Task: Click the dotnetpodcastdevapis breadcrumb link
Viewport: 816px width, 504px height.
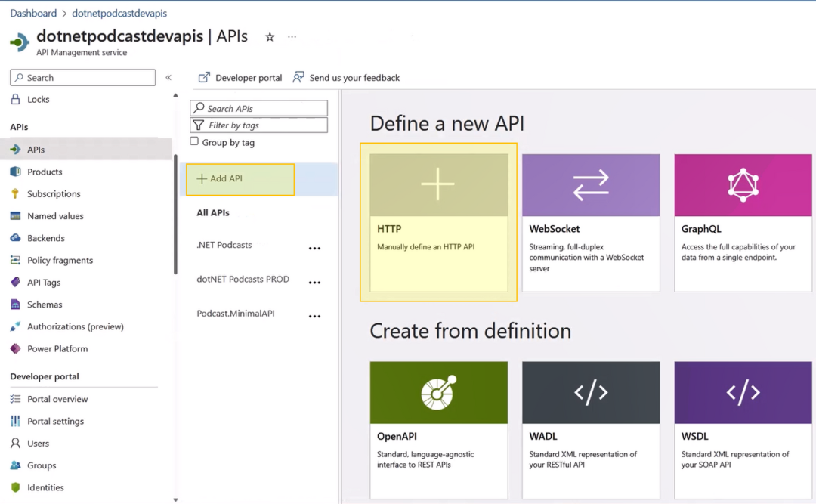Action: 119,13
